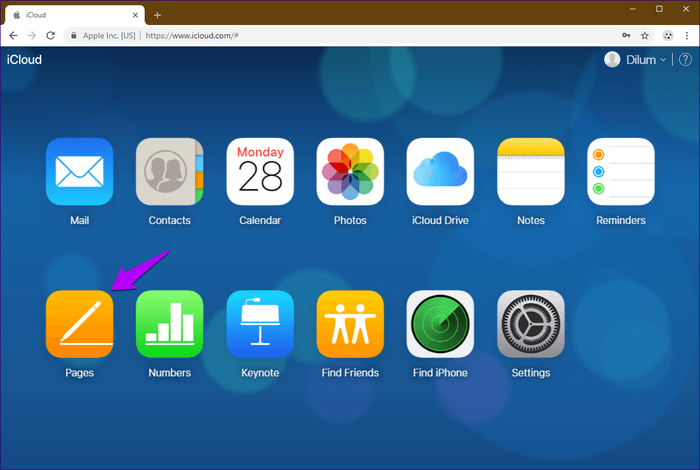The width and height of the screenshot is (700, 470).
Task: Click the Apple Inc. [US] certificate label
Action: [x=109, y=35]
